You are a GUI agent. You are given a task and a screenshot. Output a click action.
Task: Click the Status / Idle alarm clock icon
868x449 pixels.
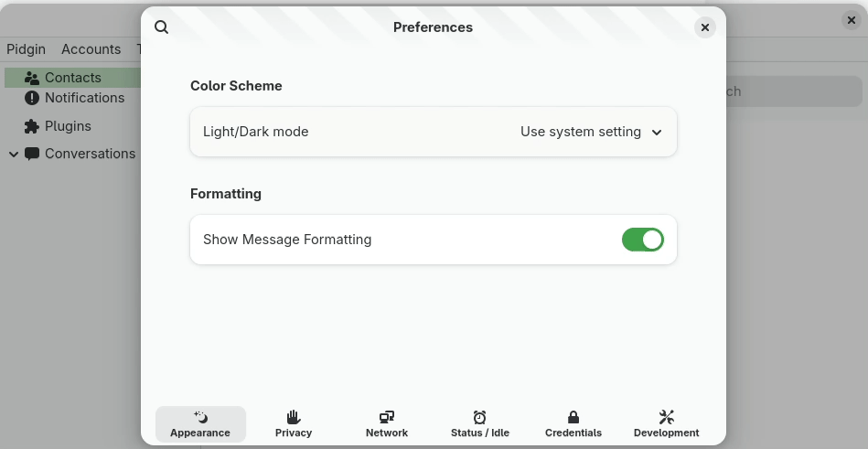[x=480, y=417]
